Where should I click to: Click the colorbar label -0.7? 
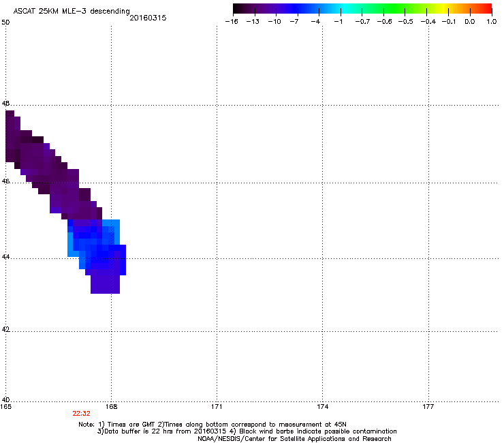pos(362,22)
